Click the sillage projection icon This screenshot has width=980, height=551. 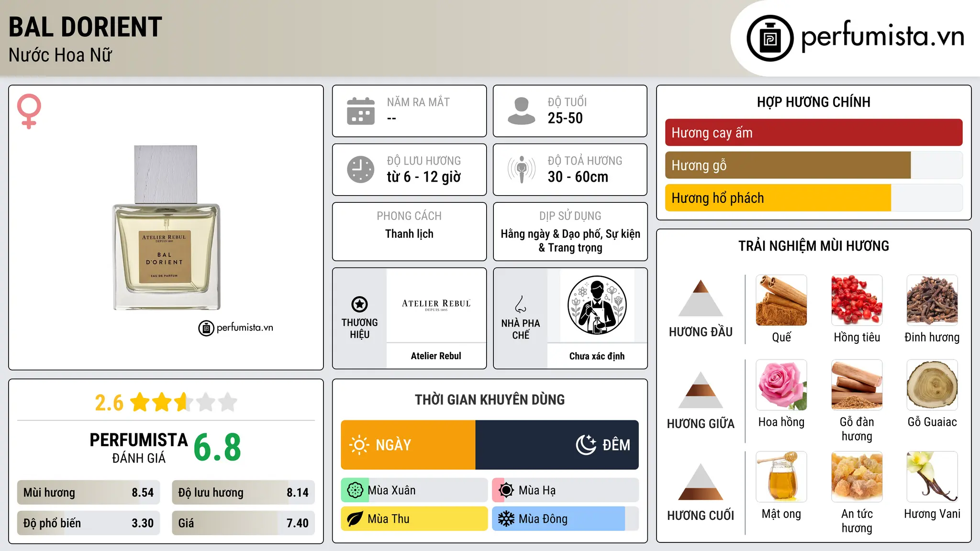(x=522, y=169)
